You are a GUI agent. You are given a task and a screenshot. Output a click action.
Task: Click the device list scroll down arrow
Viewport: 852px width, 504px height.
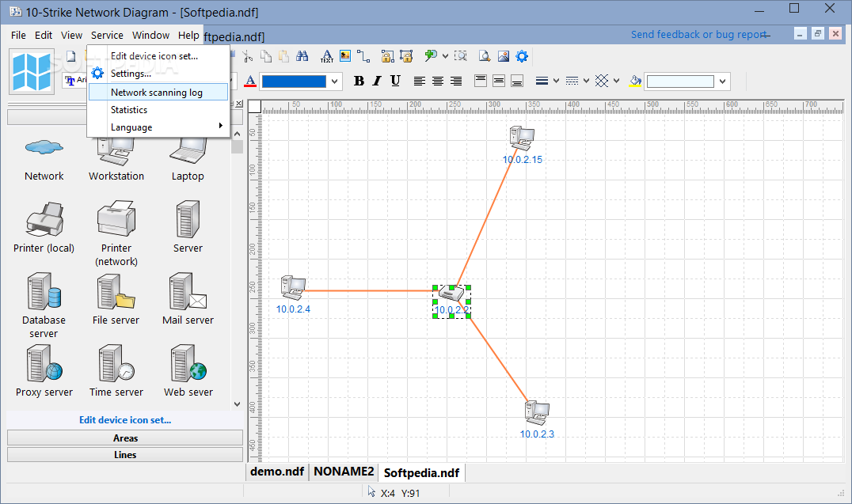click(x=237, y=404)
